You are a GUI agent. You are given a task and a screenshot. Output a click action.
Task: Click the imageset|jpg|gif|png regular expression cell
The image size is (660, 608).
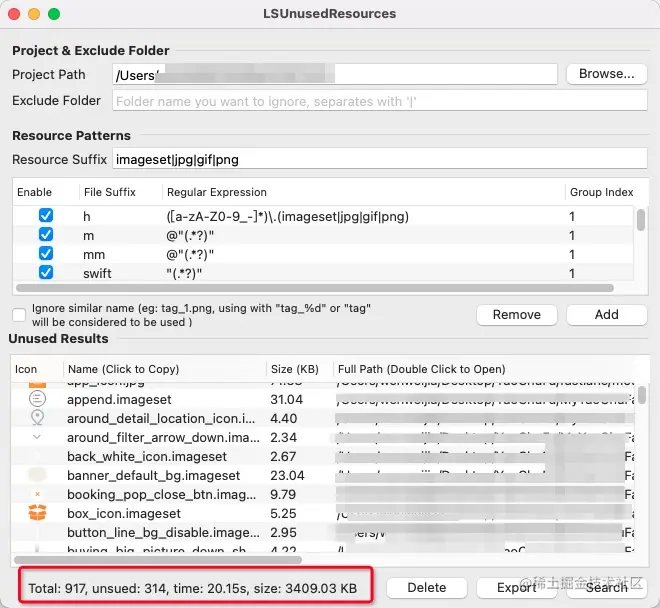[287, 216]
